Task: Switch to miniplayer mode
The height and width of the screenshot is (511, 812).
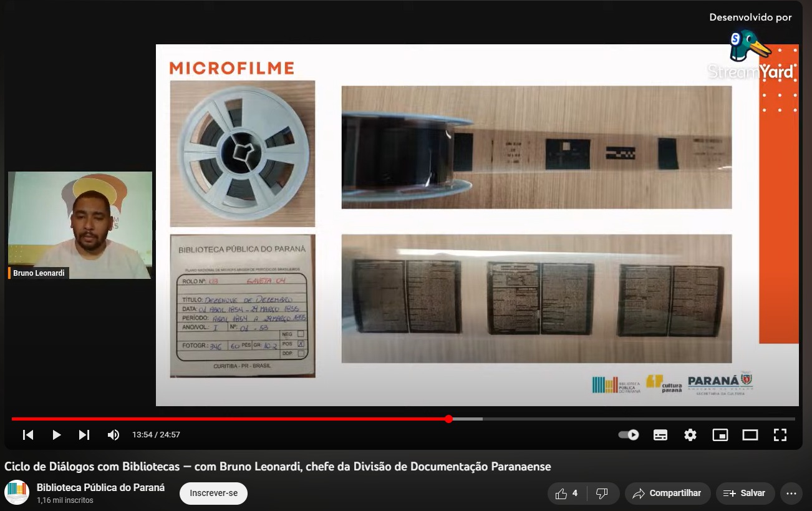Action: pos(720,435)
